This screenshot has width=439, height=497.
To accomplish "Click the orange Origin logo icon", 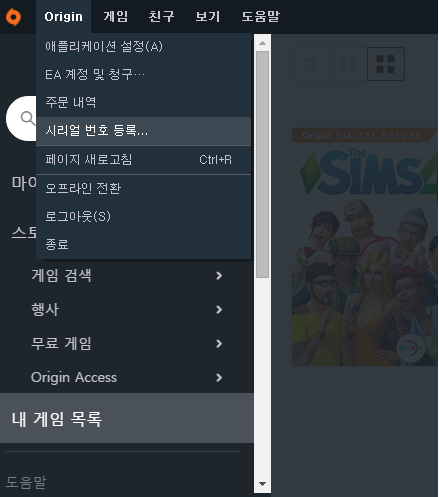I will (x=13, y=17).
